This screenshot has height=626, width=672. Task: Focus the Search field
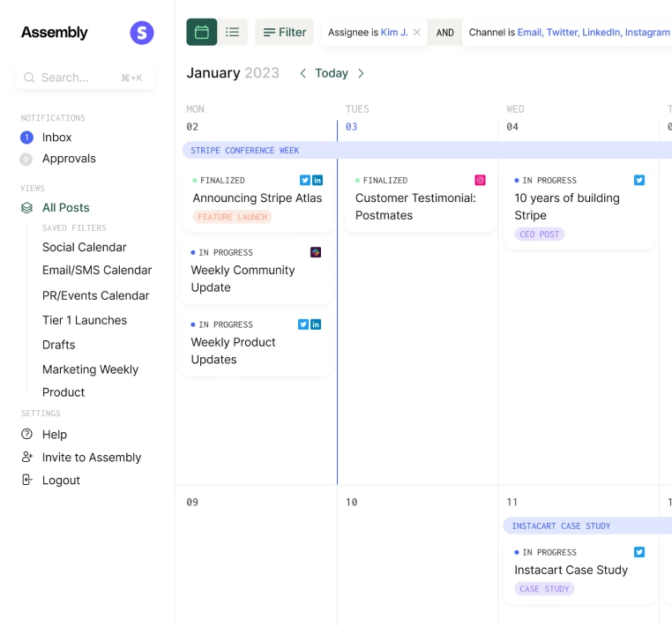click(x=85, y=78)
